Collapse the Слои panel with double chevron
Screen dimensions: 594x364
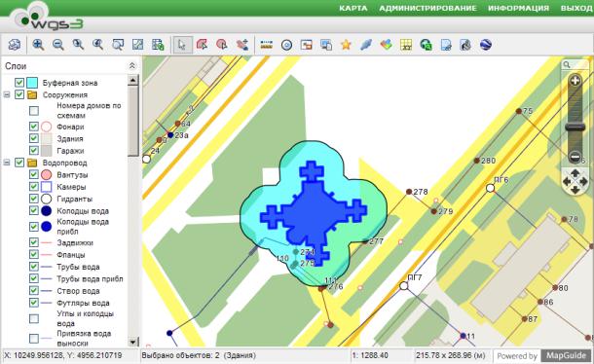(131, 66)
